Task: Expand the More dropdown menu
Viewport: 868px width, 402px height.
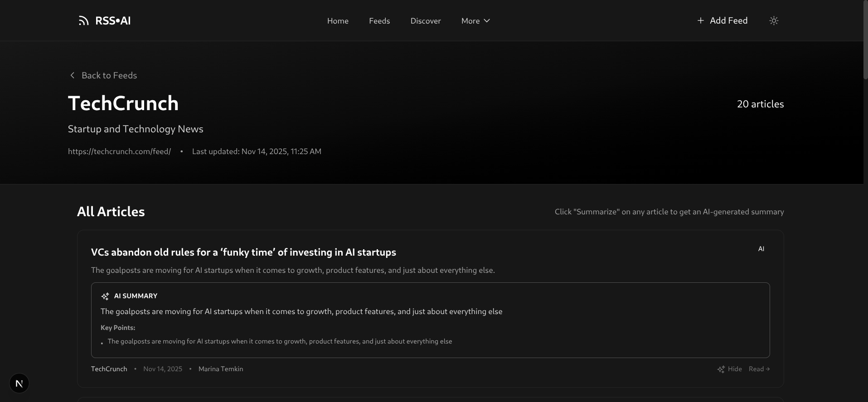Action: coord(475,21)
